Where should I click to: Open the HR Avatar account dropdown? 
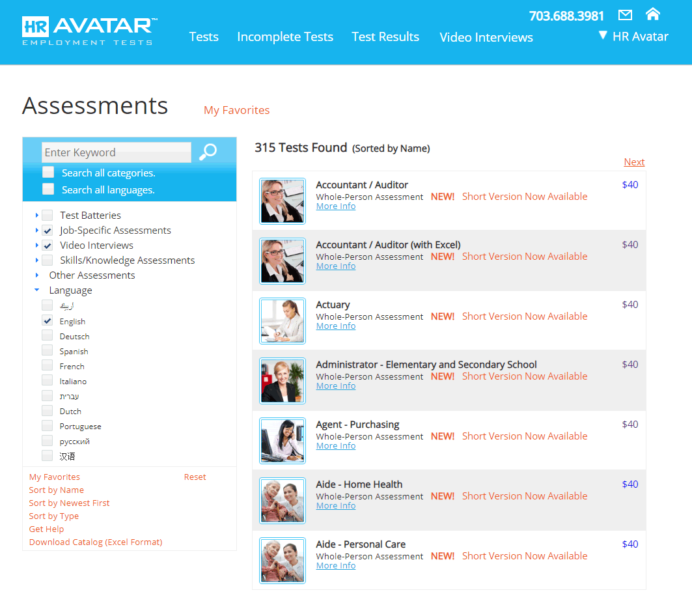[633, 36]
